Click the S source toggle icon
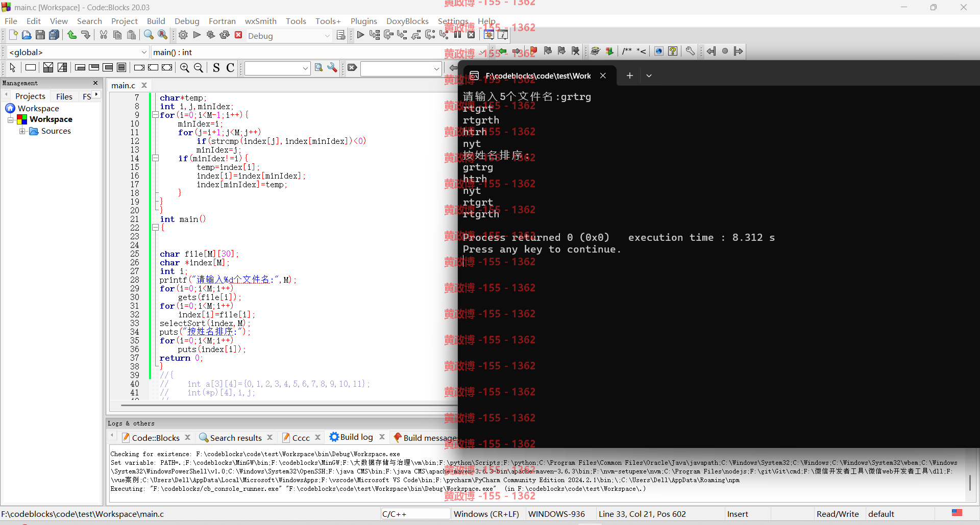Viewport: 980px width, 525px height. pyautogui.click(x=216, y=68)
